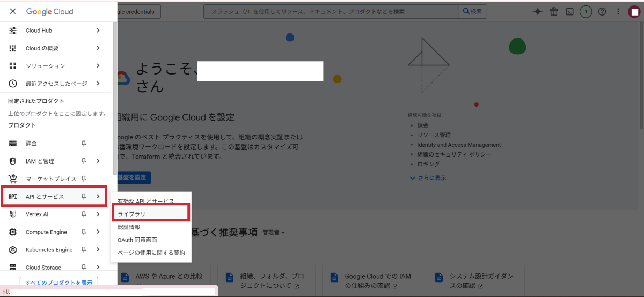Pin Vertex AI to fixed products

tap(83, 214)
